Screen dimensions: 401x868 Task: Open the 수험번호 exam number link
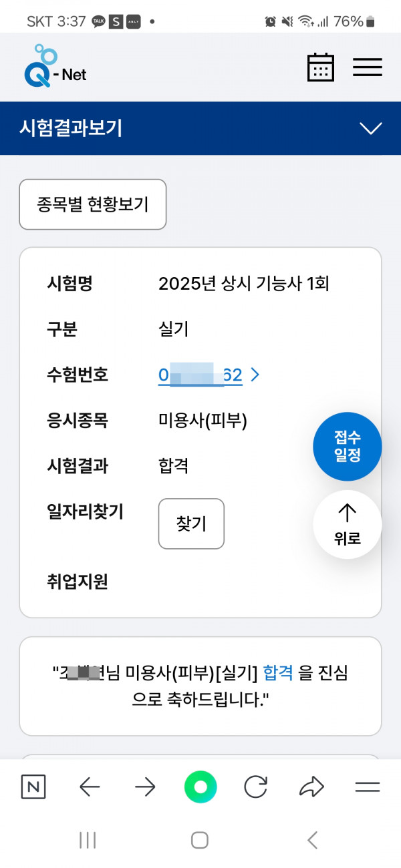point(200,375)
